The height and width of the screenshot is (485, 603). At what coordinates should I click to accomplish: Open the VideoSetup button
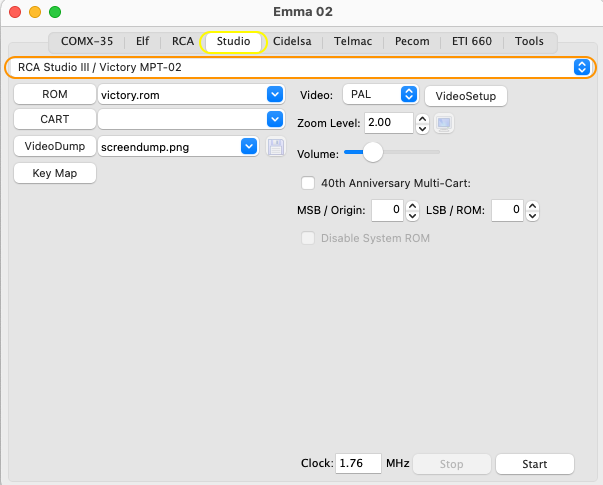tap(466, 96)
